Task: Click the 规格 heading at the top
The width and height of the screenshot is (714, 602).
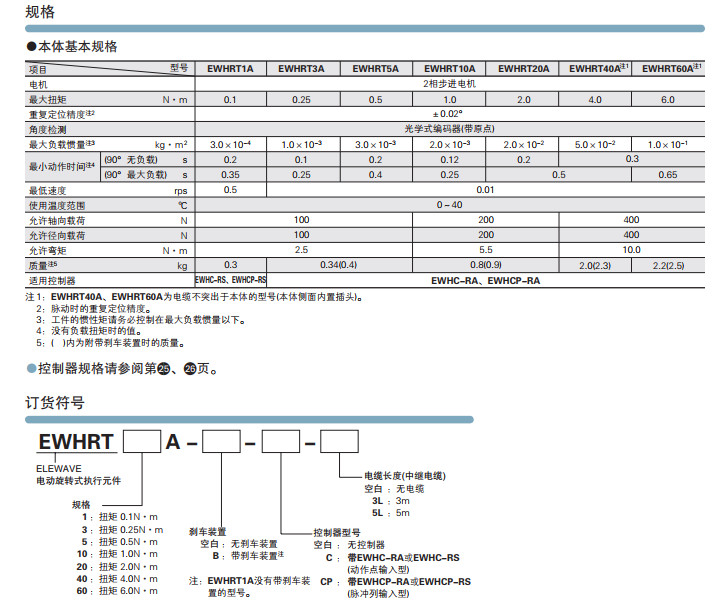Action: 40,12
